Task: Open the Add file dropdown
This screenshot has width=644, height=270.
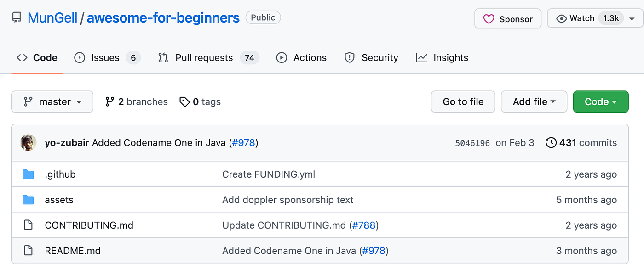Action: (534, 101)
